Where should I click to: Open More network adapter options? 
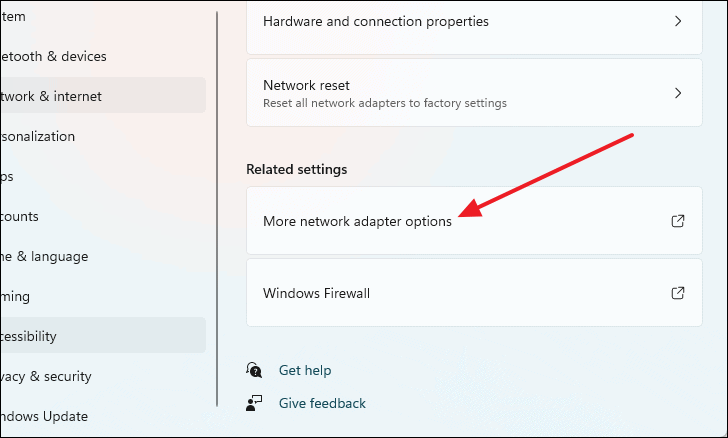474,221
